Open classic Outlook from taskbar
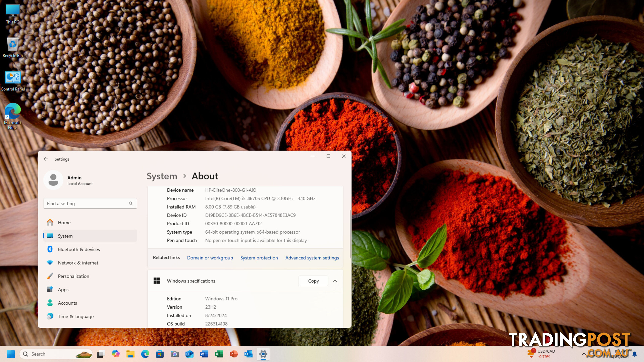This screenshot has width=644, height=362. click(248, 354)
